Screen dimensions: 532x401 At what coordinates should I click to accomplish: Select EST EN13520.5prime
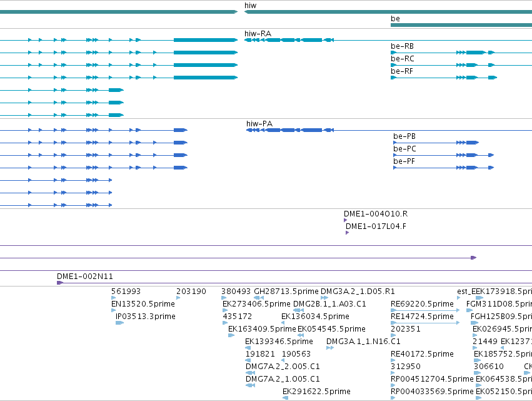click(x=143, y=304)
